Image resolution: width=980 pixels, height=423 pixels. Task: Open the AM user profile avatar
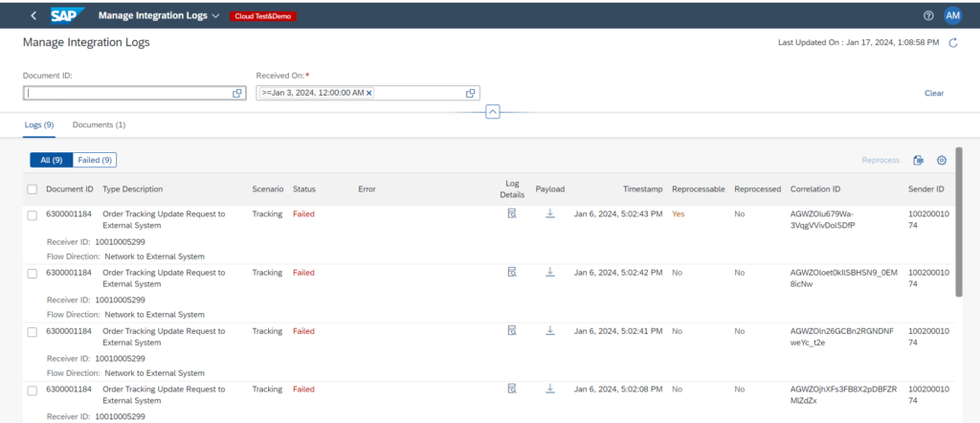952,16
